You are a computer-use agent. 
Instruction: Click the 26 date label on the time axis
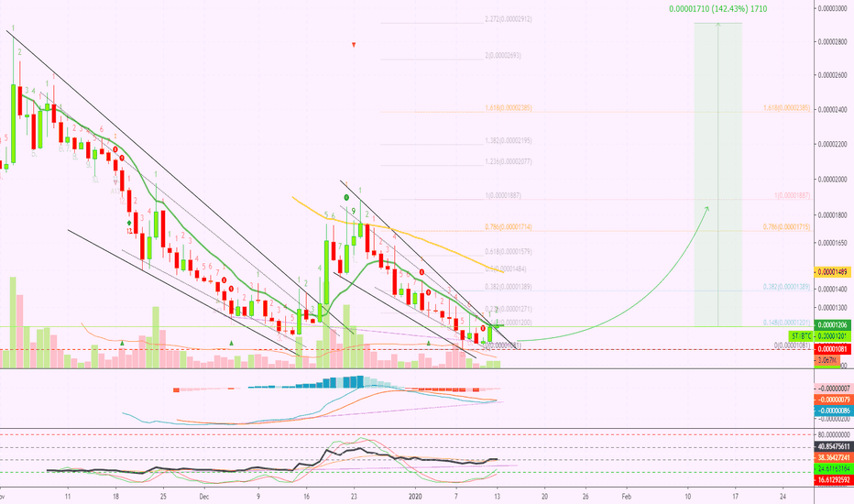pyautogui.click(x=586, y=497)
